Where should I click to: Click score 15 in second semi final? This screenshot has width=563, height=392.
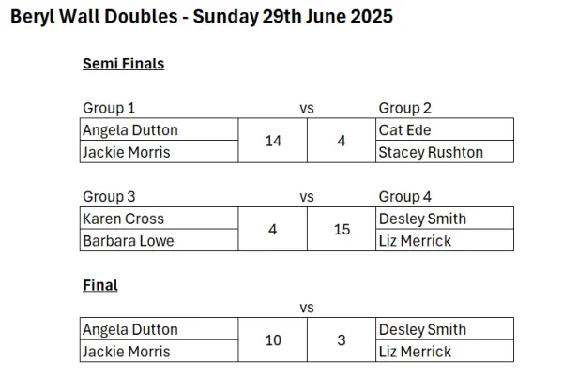[x=342, y=229]
